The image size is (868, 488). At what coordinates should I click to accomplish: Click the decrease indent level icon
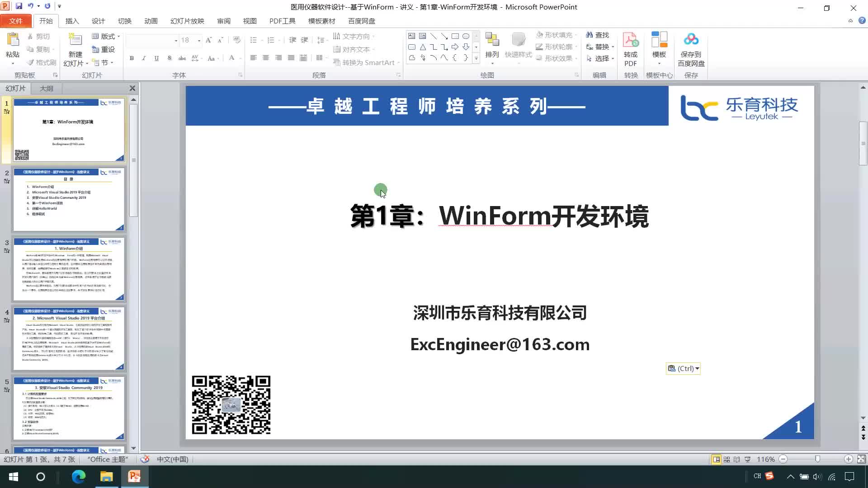292,40
